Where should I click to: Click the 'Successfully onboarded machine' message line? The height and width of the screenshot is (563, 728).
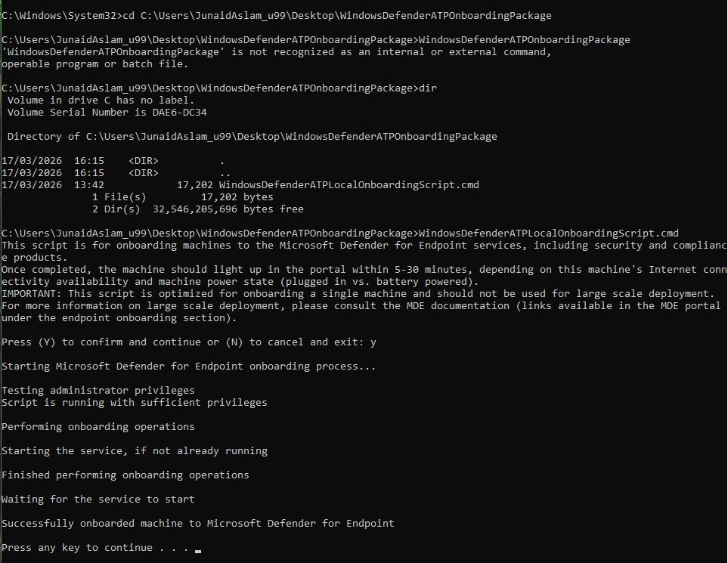tap(198, 524)
